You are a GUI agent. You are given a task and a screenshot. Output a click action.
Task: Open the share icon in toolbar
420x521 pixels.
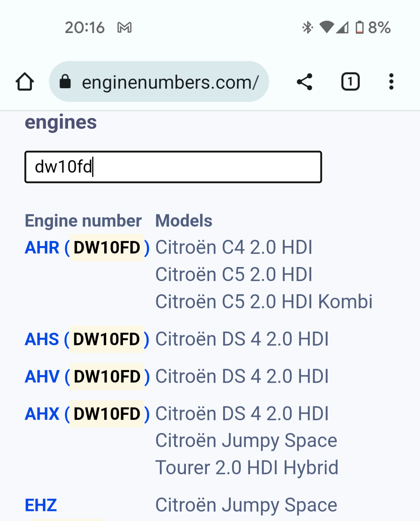(x=304, y=82)
